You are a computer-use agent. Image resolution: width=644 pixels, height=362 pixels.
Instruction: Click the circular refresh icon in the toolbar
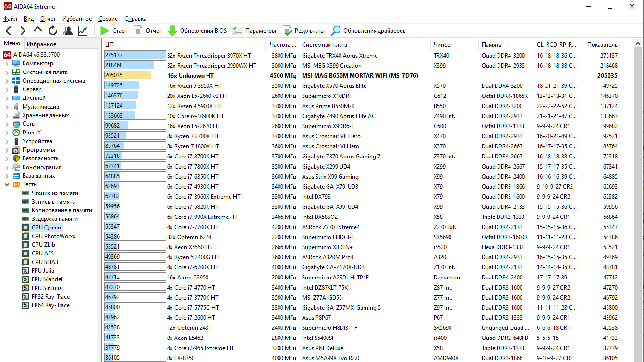point(53,31)
